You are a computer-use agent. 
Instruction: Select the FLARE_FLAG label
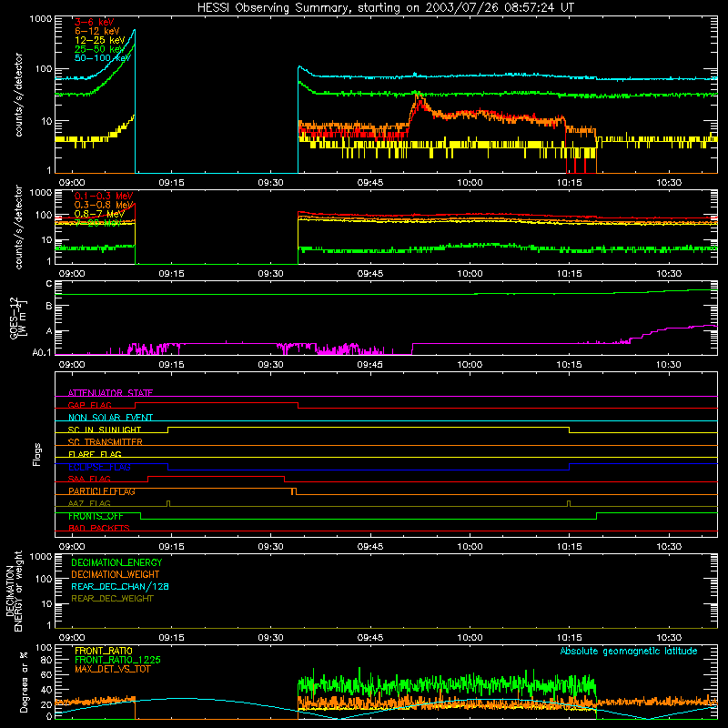(x=95, y=454)
